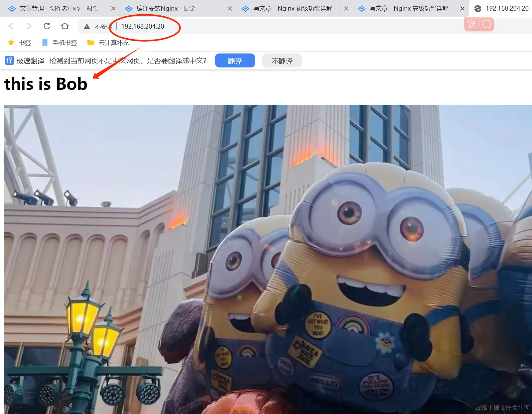
Task: Switch to the 文章管理 - 创作者中心 tab
Action: coord(59,8)
